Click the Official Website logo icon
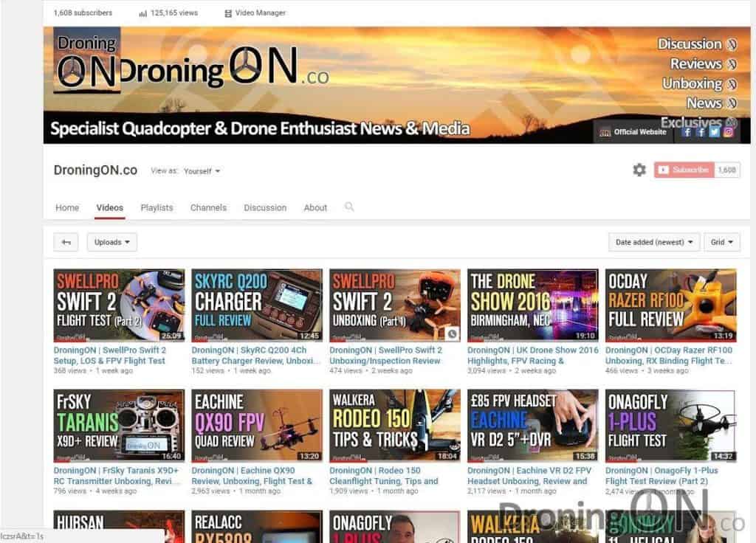Image resolution: width=756 pixels, height=543 pixels. (x=605, y=132)
